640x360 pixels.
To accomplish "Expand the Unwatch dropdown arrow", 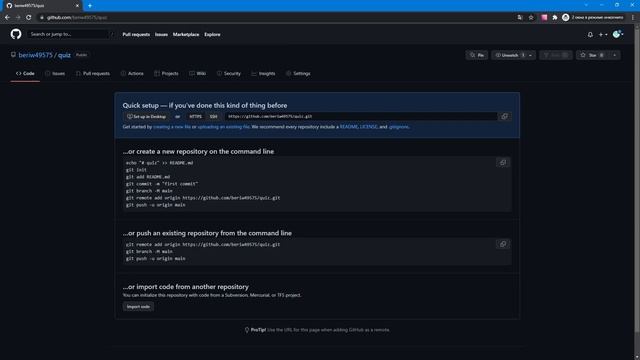I will pos(531,55).
